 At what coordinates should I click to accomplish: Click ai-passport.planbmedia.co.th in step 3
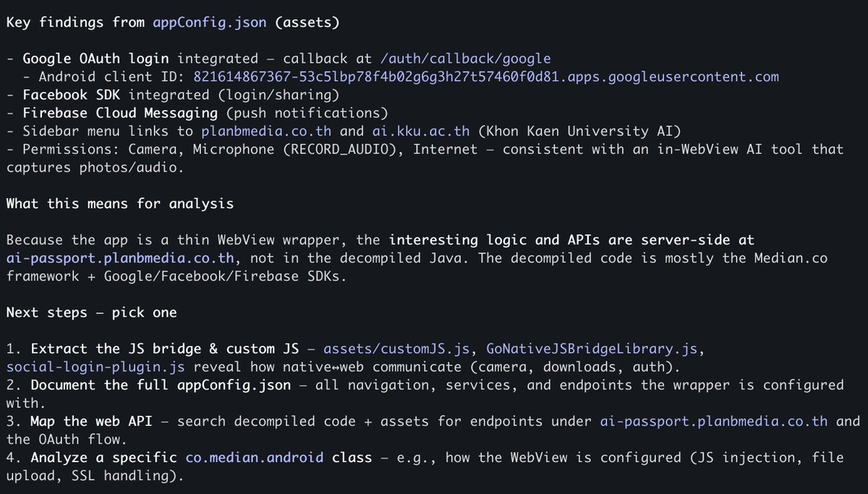[x=714, y=420]
